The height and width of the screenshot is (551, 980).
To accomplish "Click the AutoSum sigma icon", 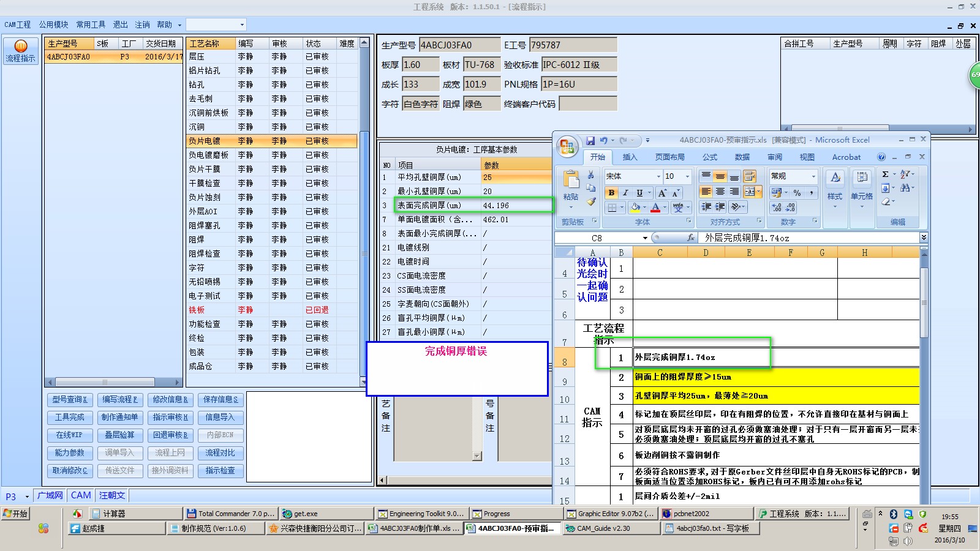I will click(886, 174).
